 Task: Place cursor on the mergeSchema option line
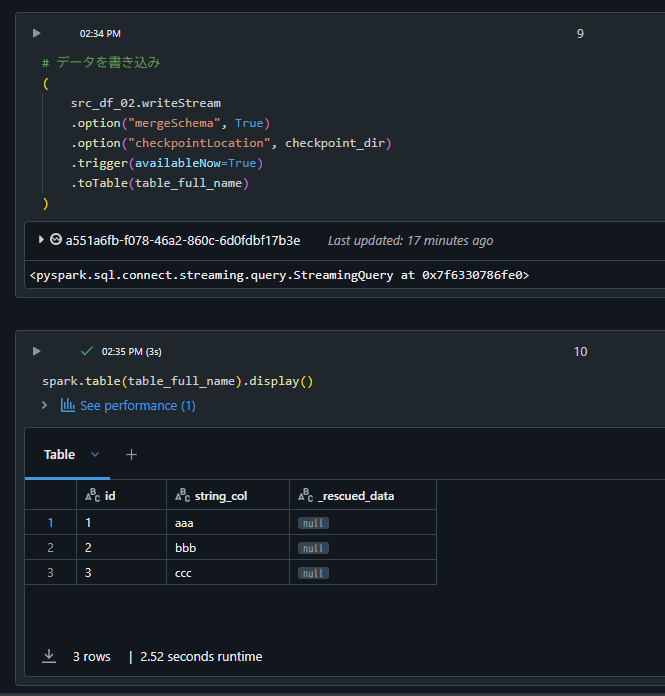(x=170, y=123)
